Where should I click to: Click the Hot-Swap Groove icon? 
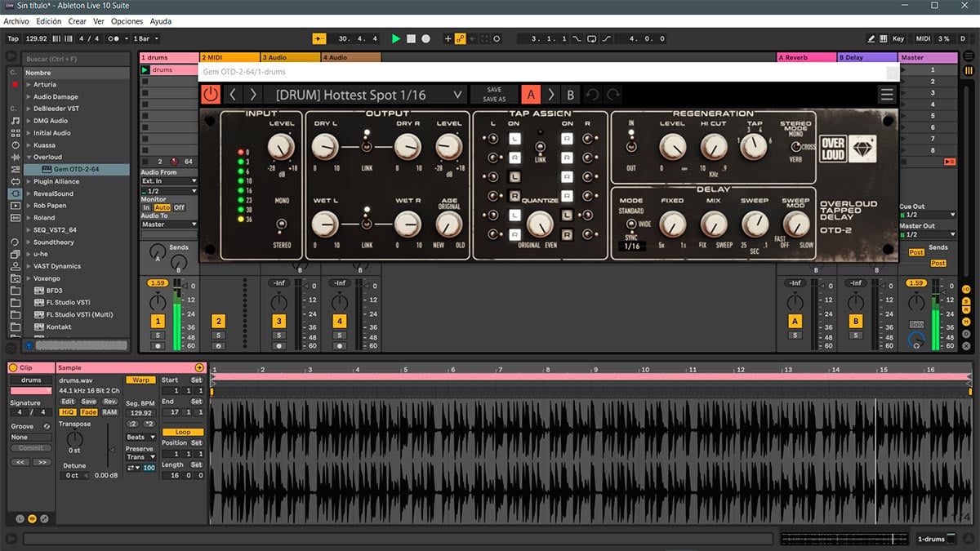[x=47, y=426]
